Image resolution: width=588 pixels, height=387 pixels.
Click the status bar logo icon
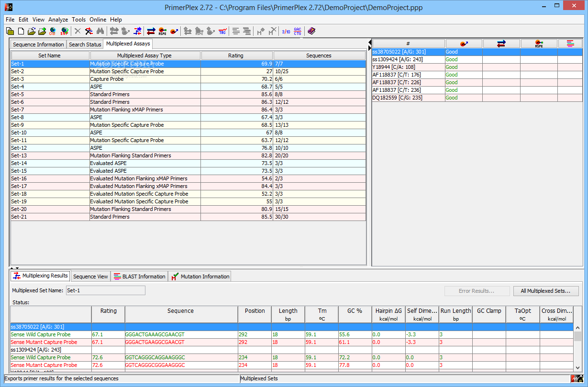577,378
